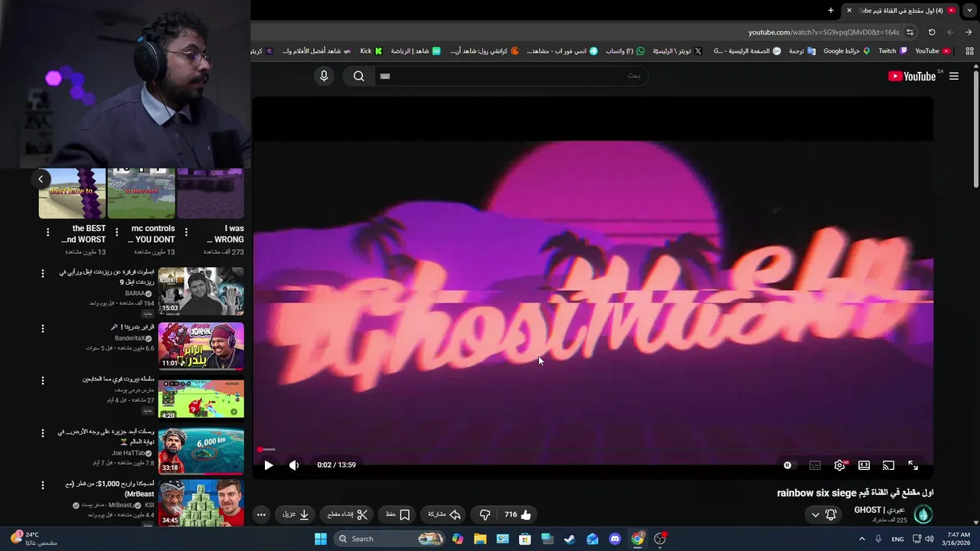This screenshot has height=551, width=980.
Task: Save the video with حفظ button
Action: coord(398,515)
